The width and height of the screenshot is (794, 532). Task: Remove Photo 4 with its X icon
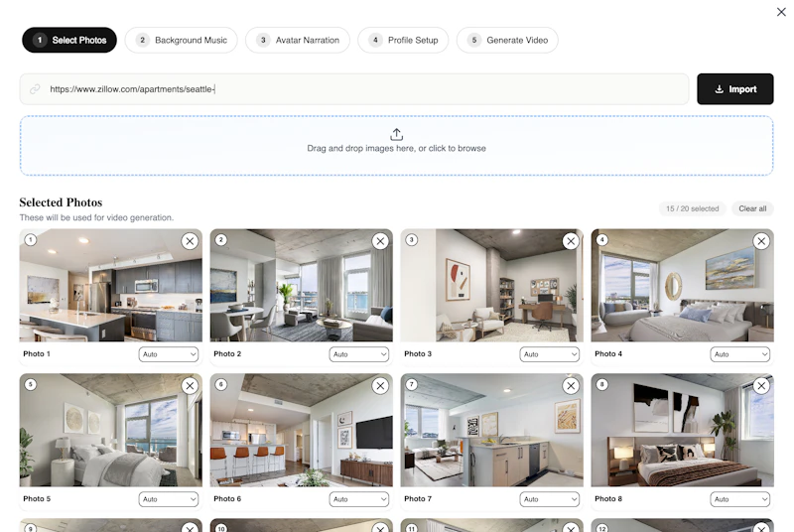pos(761,241)
